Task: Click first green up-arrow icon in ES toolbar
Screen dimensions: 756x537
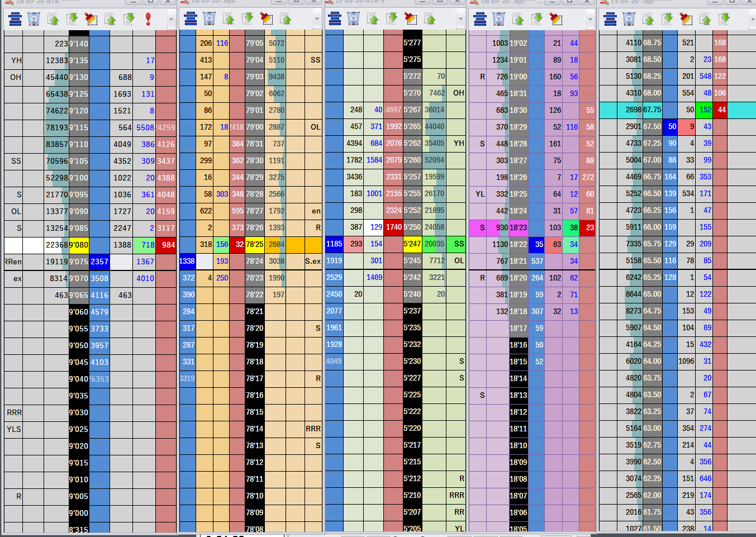Action: 649,20
